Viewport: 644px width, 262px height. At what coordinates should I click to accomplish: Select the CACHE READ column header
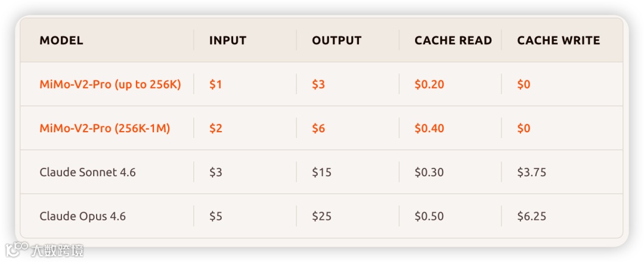(x=453, y=40)
